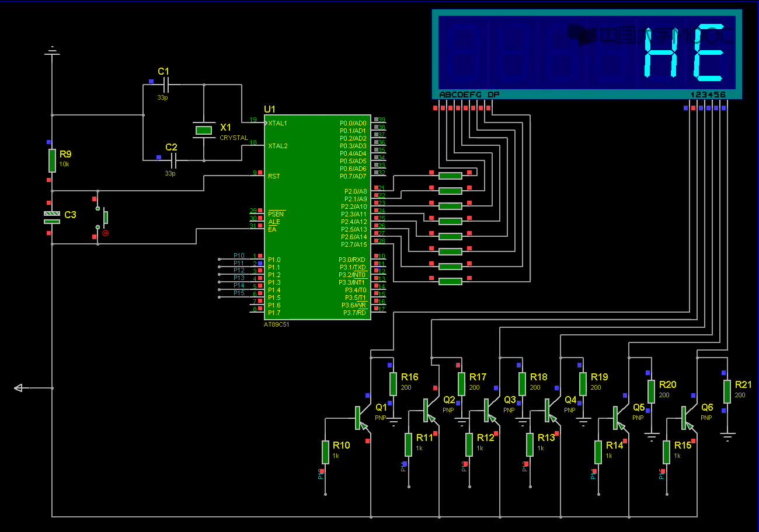
Task: Select the left-pointing arrow terminal
Action: 19,387
